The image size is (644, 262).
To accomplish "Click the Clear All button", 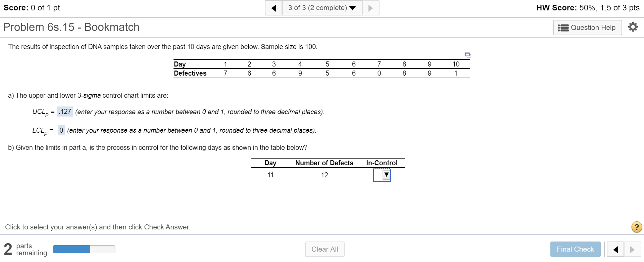I will click(324, 249).
